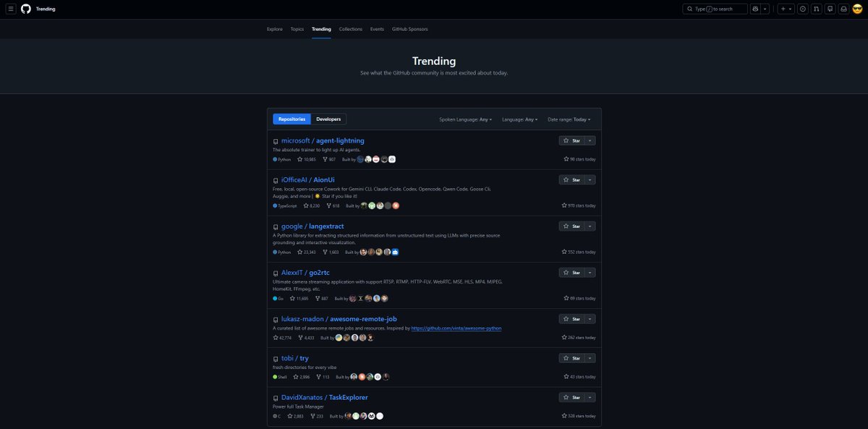Click first contributor avatar of agent-lightning

360,159
